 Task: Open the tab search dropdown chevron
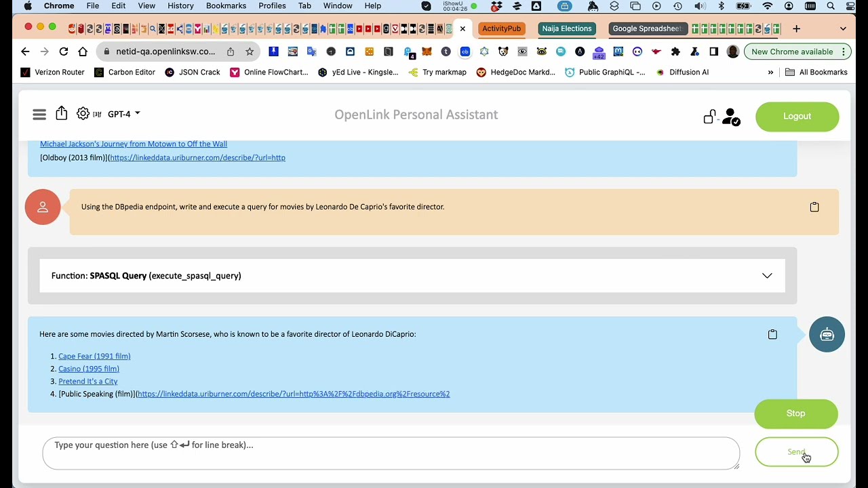point(843,28)
